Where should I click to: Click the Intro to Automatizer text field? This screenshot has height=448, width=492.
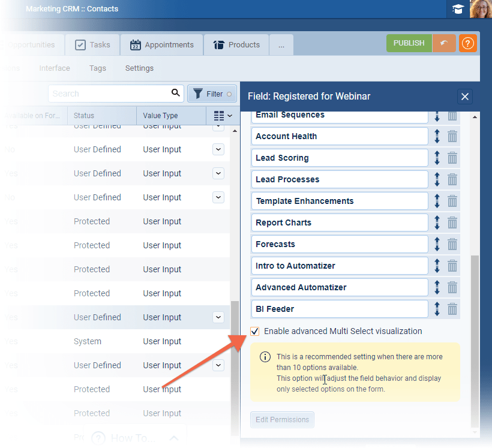pos(339,266)
